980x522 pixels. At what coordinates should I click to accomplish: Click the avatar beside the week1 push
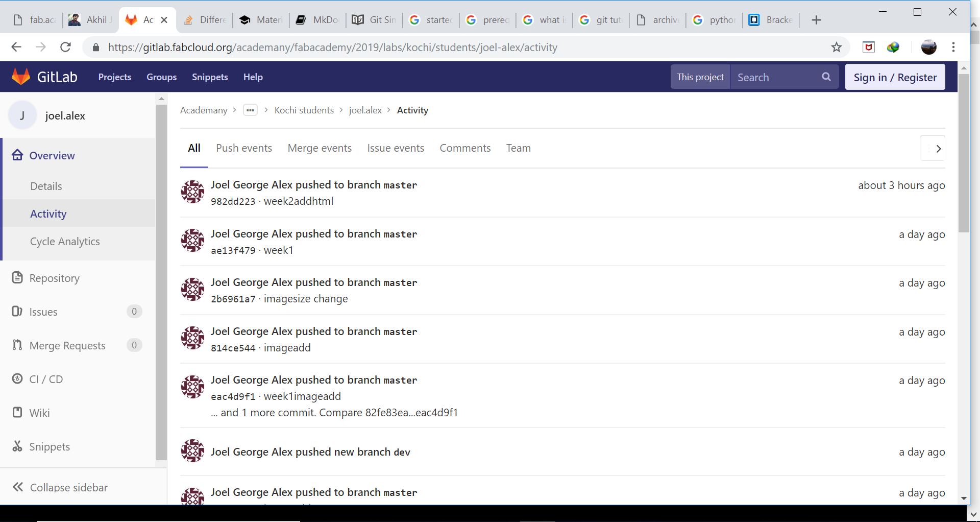point(193,240)
